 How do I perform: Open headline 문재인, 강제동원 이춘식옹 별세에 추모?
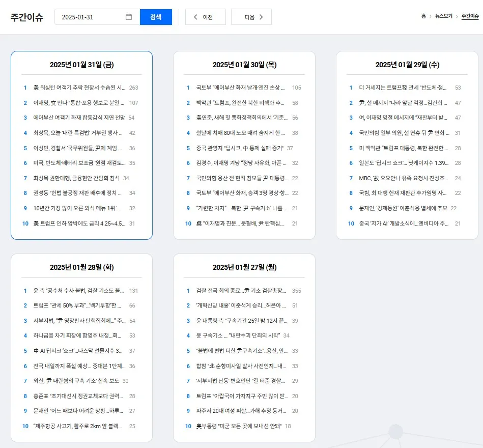pyautogui.click(x=403, y=209)
